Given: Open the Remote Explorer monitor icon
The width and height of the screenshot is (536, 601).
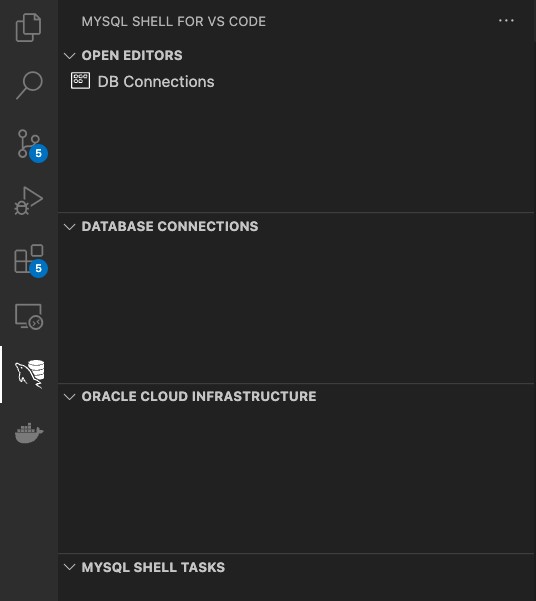Looking at the screenshot, I should pyautogui.click(x=29, y=317).
